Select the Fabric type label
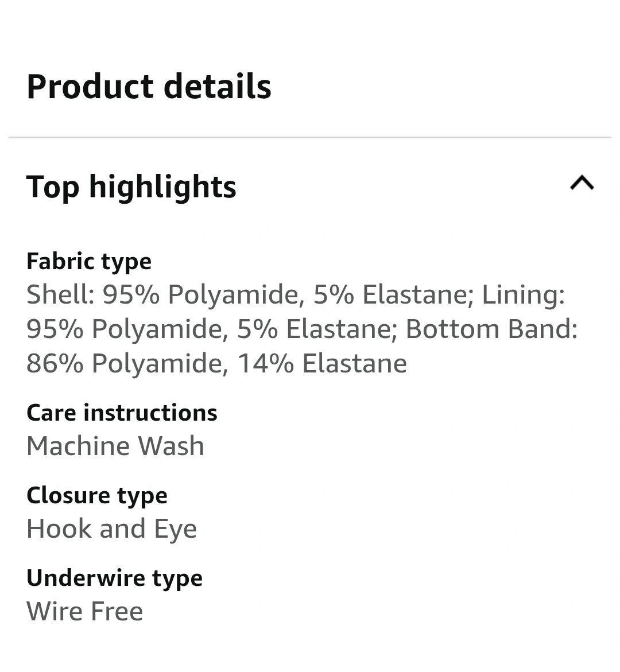620x672 pixels. (x=89, y=261)
